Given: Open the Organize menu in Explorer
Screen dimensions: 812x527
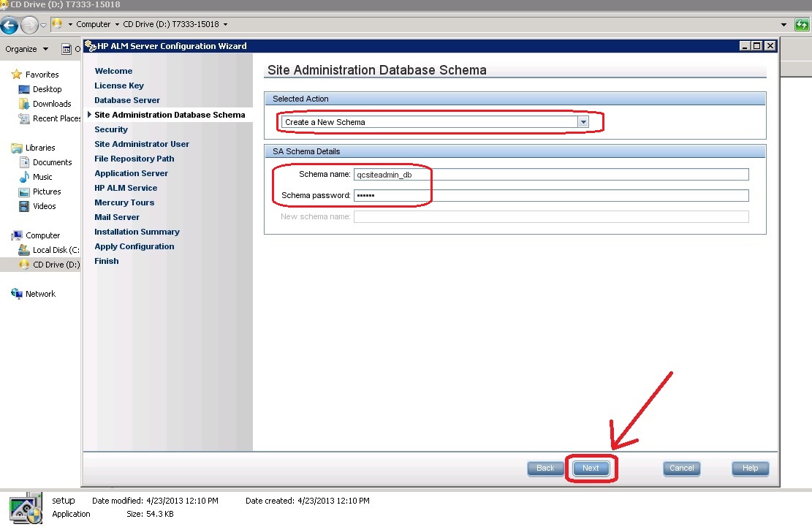Looking at the screenshot, I should click(26, 49).
